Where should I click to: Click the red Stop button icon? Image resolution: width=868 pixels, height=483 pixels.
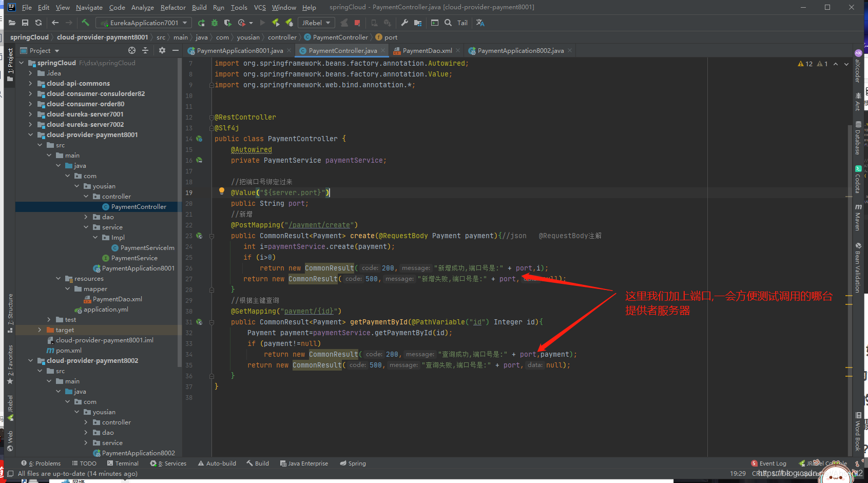357,23
